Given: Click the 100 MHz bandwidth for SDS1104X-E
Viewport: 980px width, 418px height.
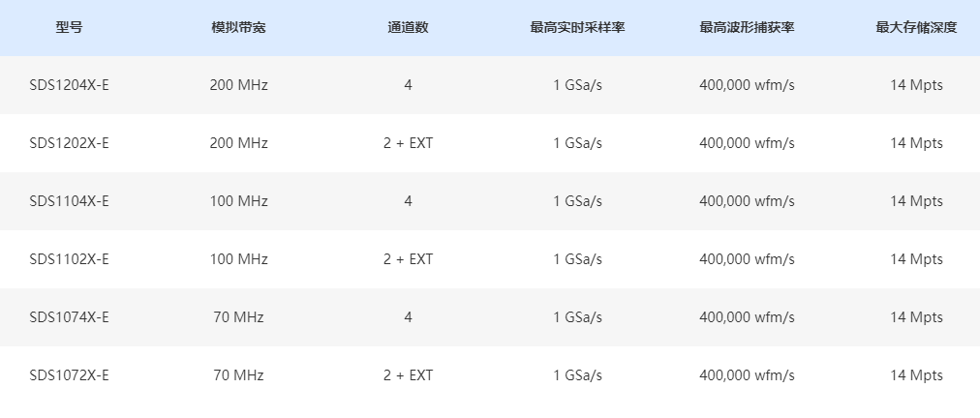Looking at the screenshot, I should 238,201.
